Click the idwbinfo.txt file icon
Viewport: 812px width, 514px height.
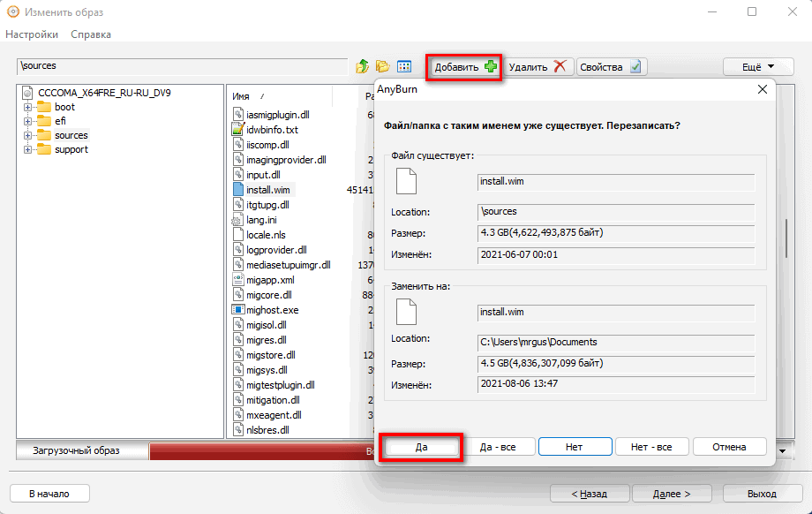click(x=237, y=129)
